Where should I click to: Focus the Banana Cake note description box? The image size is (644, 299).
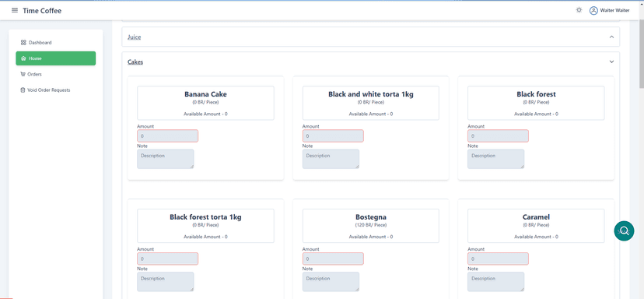pyautogui.click(x=166, y=159)
